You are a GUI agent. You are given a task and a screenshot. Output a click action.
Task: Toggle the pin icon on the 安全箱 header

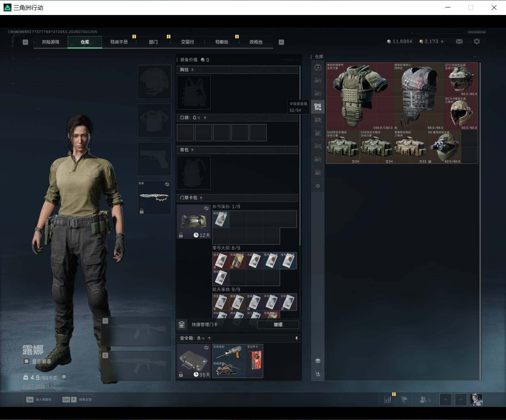296,338
